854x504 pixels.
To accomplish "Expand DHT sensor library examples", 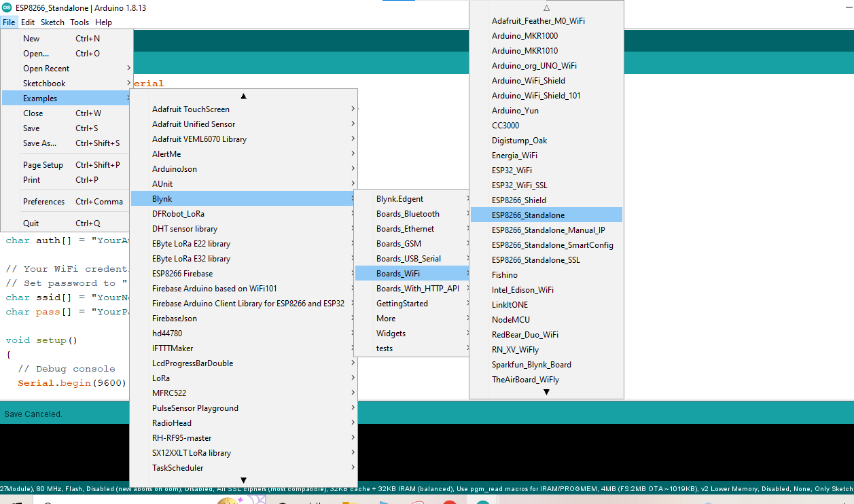I will (243, 229).
